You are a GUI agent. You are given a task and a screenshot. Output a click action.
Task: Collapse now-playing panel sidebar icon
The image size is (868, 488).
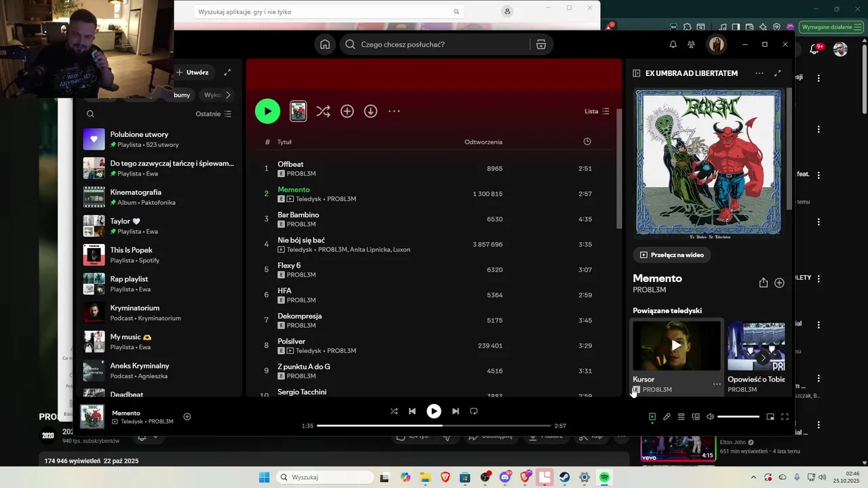click(637, 73)
